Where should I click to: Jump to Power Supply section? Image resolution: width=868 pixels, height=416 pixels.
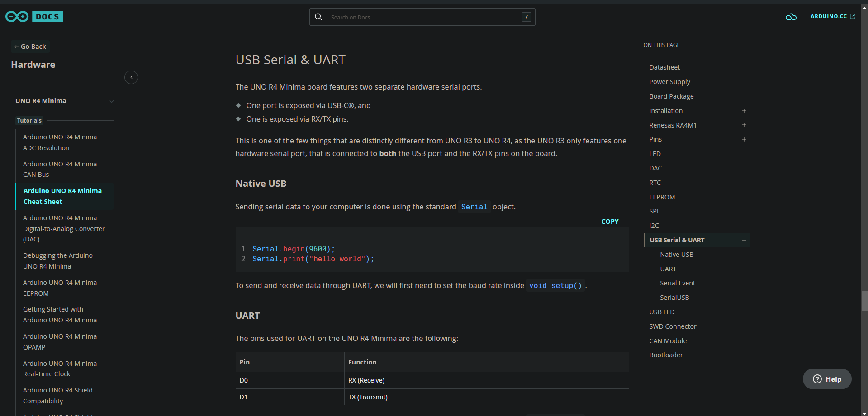(669, 82)
